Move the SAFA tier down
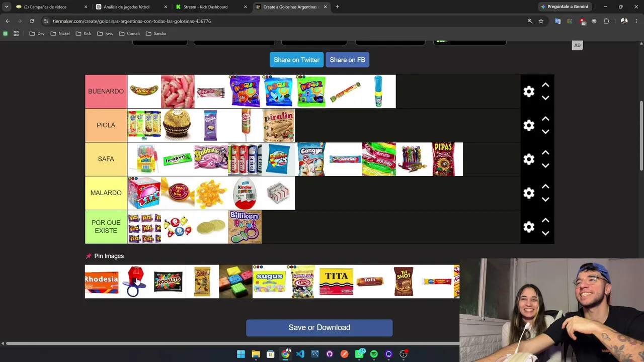Image resolution: width=644 pixels, height=362 pixels. click(545, 165)
